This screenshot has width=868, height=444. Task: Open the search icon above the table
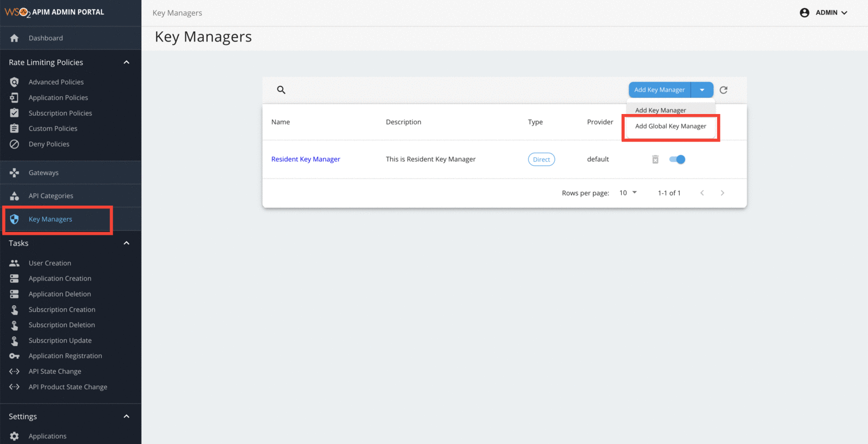(281, 90)
